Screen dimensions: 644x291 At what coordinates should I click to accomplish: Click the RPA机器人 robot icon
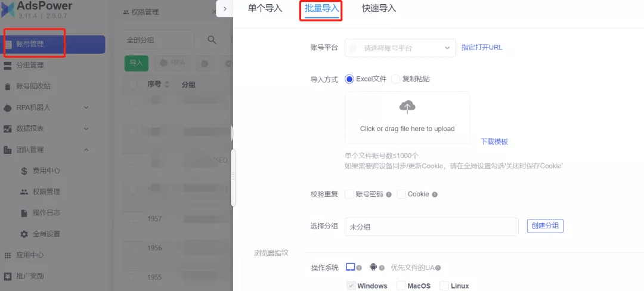click(7, 107)
